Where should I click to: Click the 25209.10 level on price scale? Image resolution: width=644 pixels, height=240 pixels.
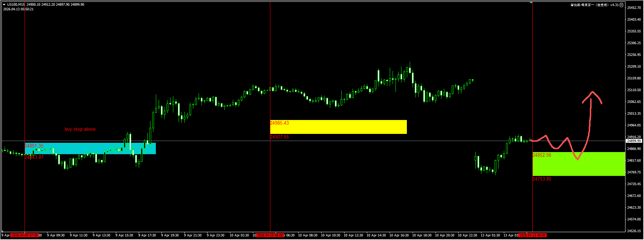634,67
